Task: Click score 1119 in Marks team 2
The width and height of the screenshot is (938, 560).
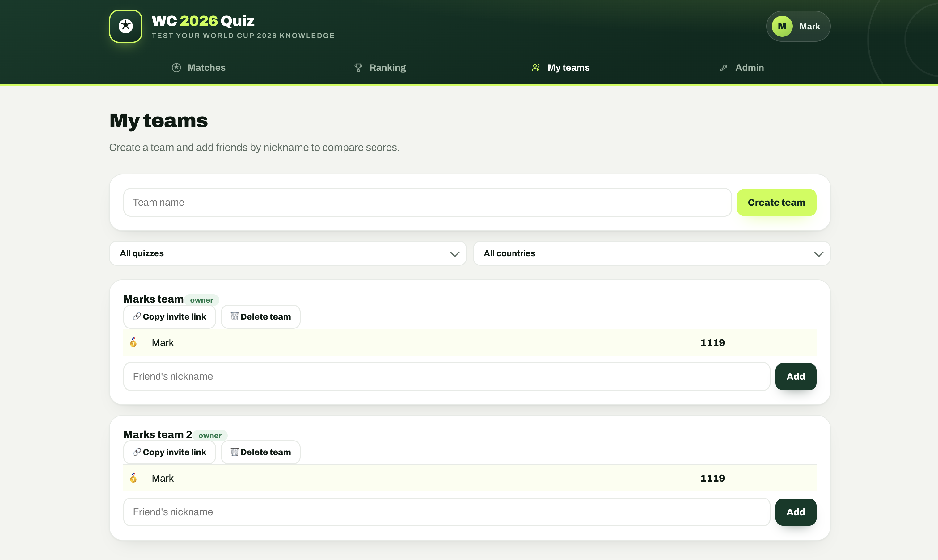Action: [712, 478]
